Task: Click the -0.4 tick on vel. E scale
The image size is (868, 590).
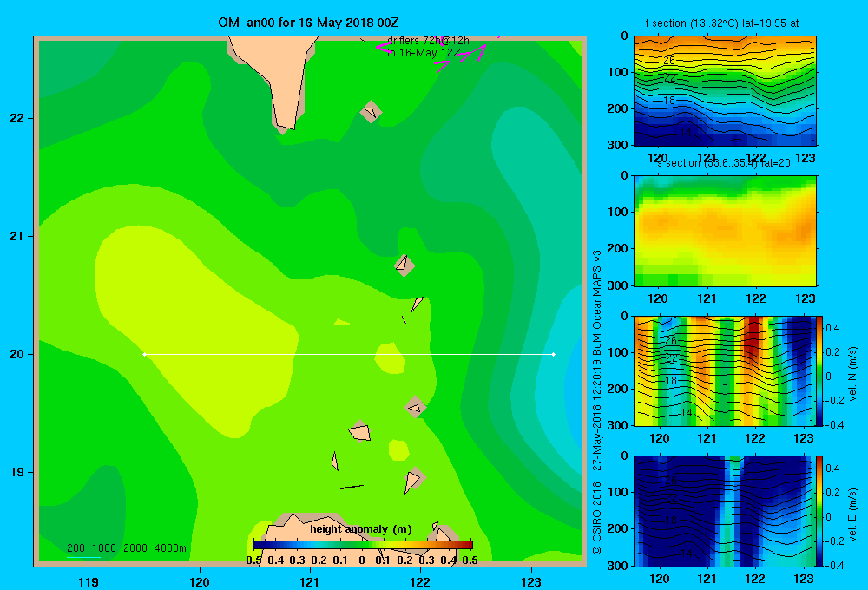Action: [835, 565]
